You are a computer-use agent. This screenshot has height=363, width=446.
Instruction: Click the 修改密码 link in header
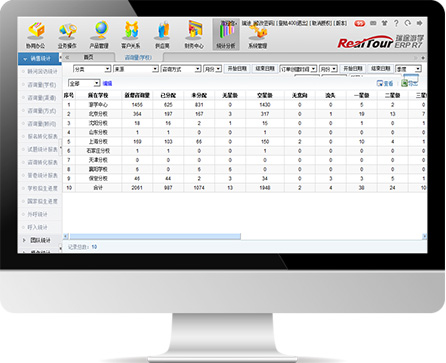coord(264,23)
